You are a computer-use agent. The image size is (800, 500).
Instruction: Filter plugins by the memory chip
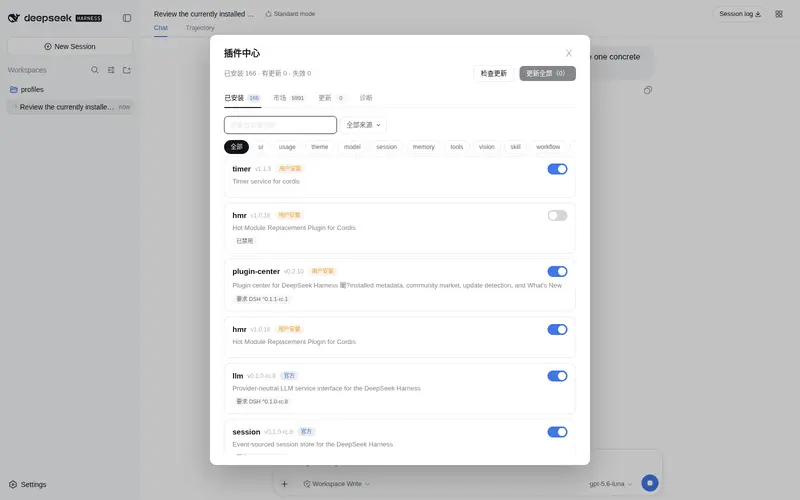click(423, 147)
